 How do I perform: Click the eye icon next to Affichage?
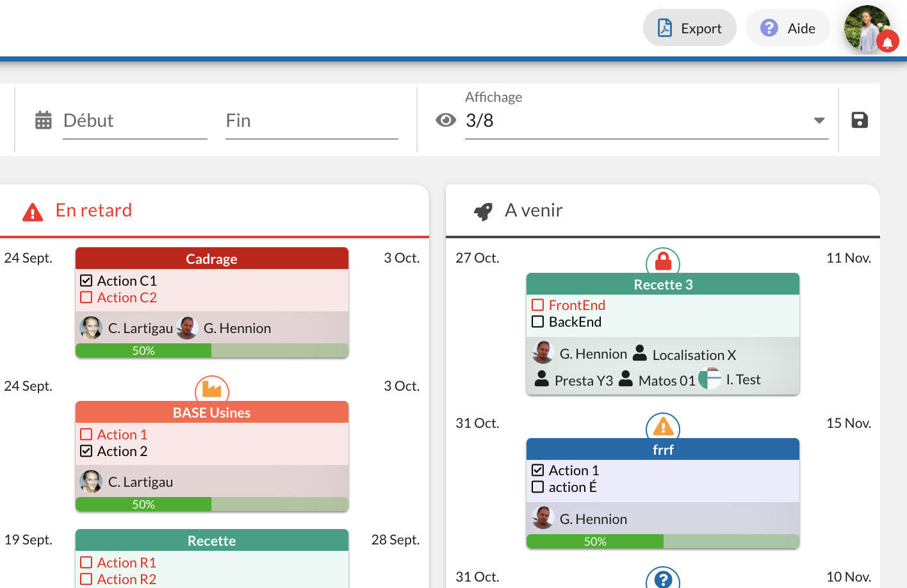pyautogui.click(x=445, y=120)
